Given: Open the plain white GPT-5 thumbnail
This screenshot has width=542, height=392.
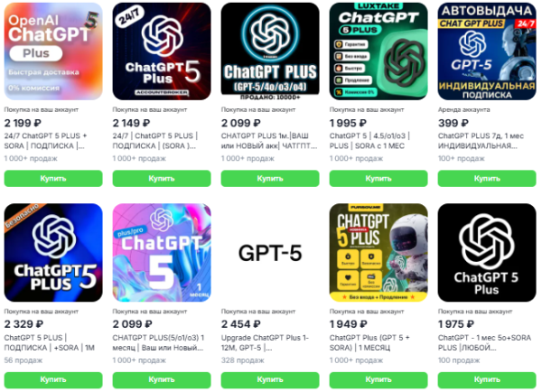Looking at the screenshot, I should (270, 253).
